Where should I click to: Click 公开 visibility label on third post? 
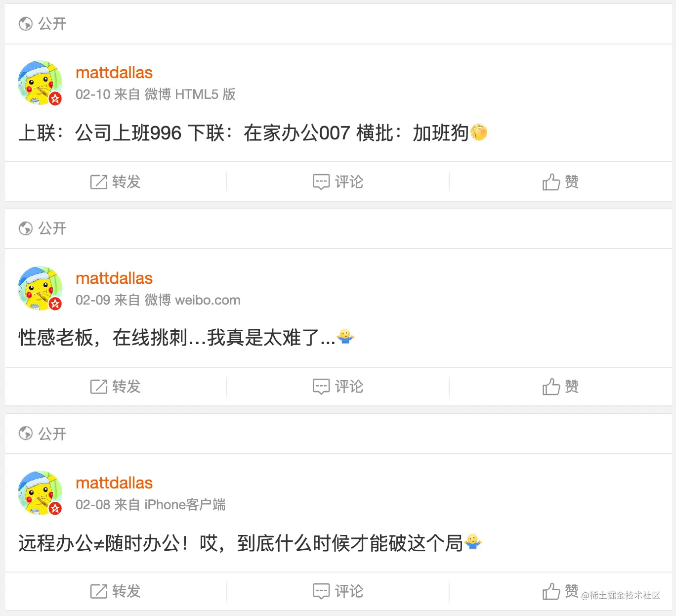[x=52, y=434]
